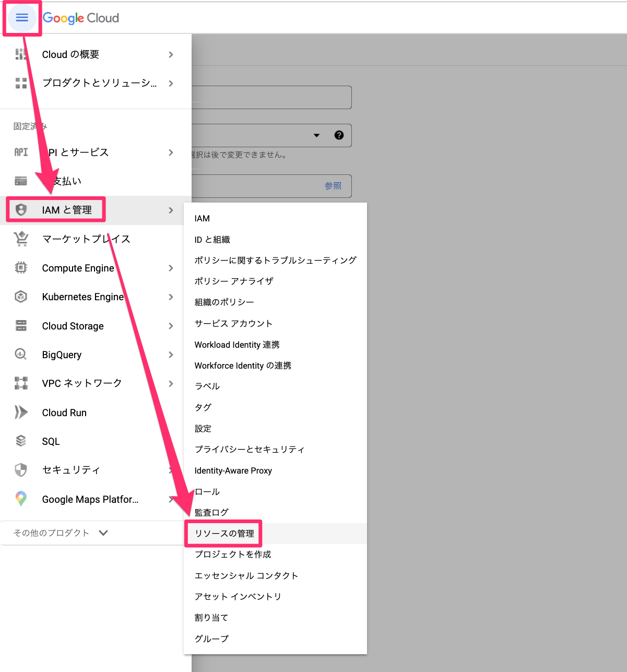
Task: Select プロジェクトを作成 menu entry
Action: click(232, 554)
